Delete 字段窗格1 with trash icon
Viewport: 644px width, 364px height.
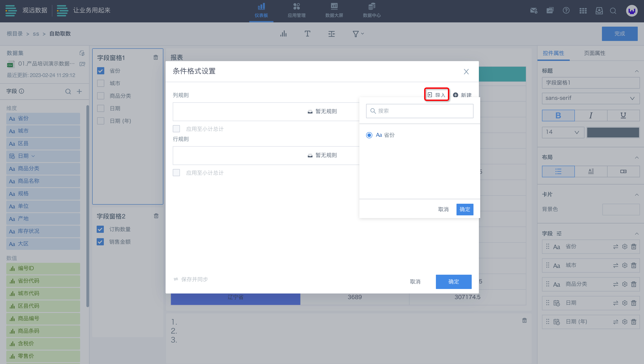tap(156, 58)
